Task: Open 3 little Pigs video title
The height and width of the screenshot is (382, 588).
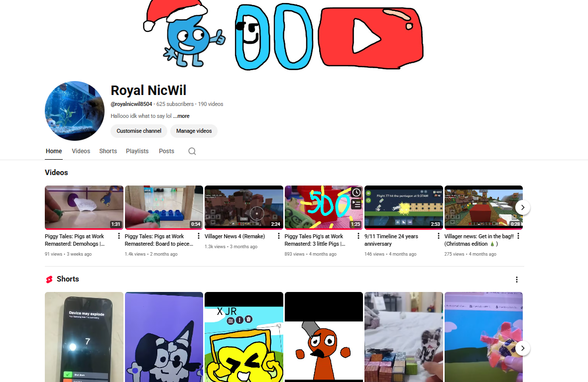Action: pos(315,240)
